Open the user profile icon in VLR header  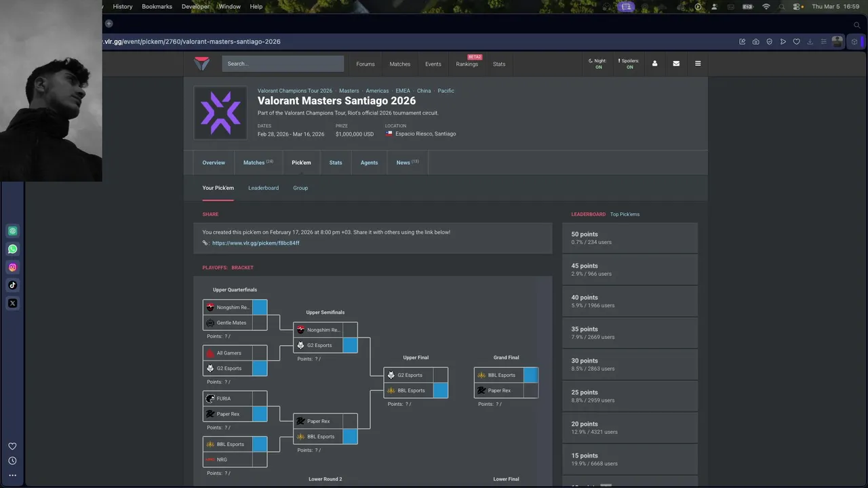point(654,64)
